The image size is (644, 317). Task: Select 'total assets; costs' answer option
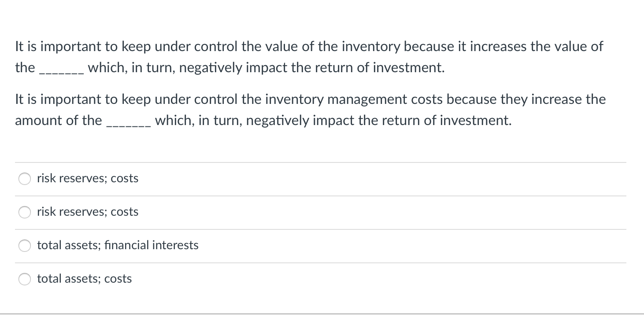25,279
